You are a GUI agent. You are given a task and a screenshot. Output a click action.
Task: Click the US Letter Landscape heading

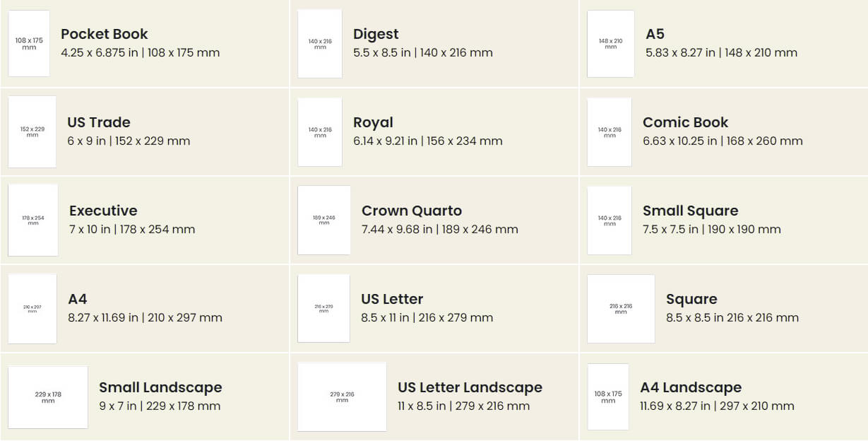[x=470, y=387]
